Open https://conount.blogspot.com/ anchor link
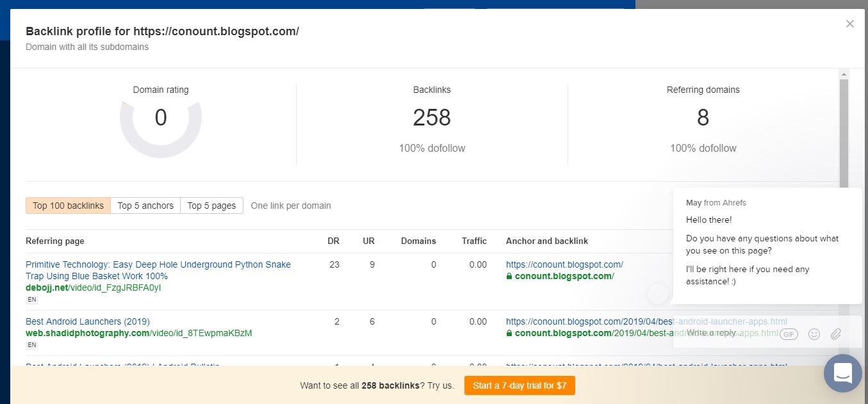Screen dimensions: 868x404 [x=564, y=264]
